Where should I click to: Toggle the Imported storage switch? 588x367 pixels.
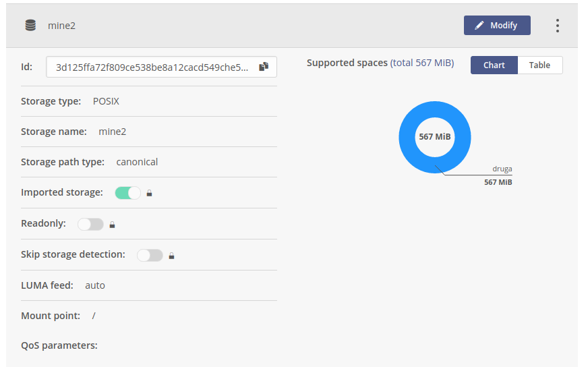[128, 193]
